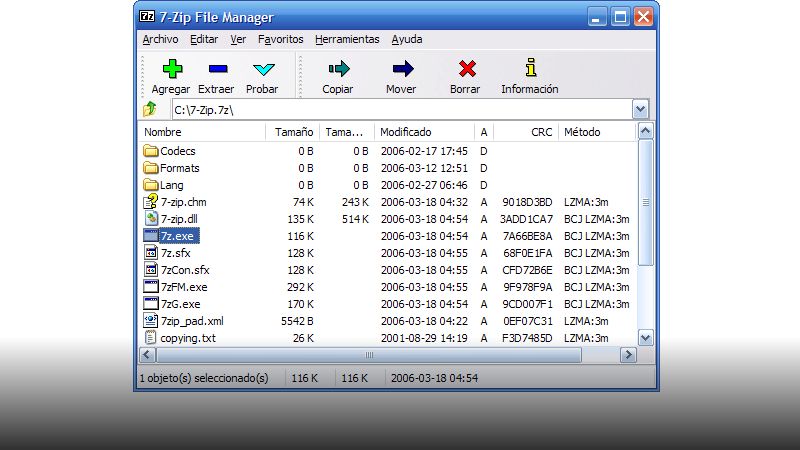The width and height of the screenshot is (800, 450).
Task: Click the 7zCon.sfx file icon
Action: pos(151,269)
